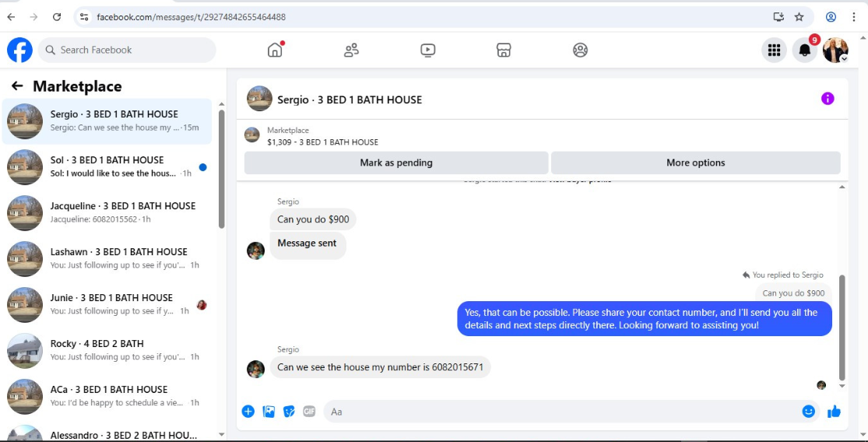Click conversation list scroll down arrow
The width and height of the screenshot is (868, 442).
[221, 435]
